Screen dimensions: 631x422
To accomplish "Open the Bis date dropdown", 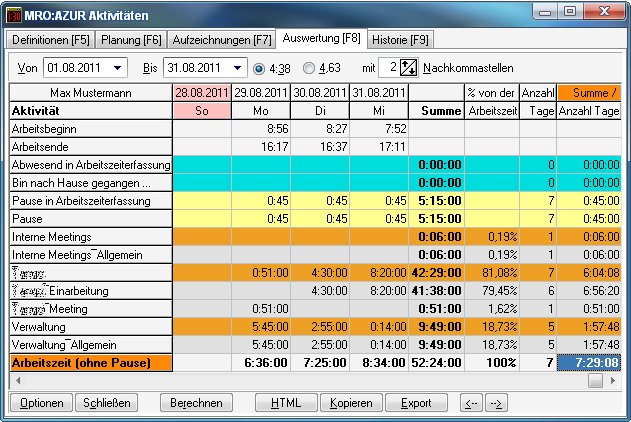I will pos(238,68).
